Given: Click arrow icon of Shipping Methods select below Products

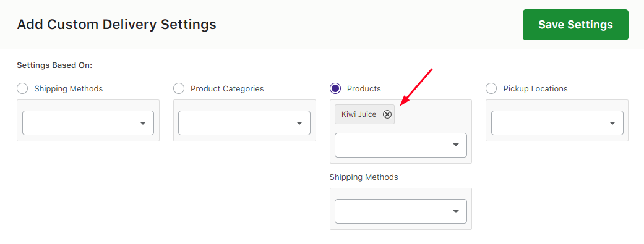Looking at the screenshot, I should coord(456,212).
